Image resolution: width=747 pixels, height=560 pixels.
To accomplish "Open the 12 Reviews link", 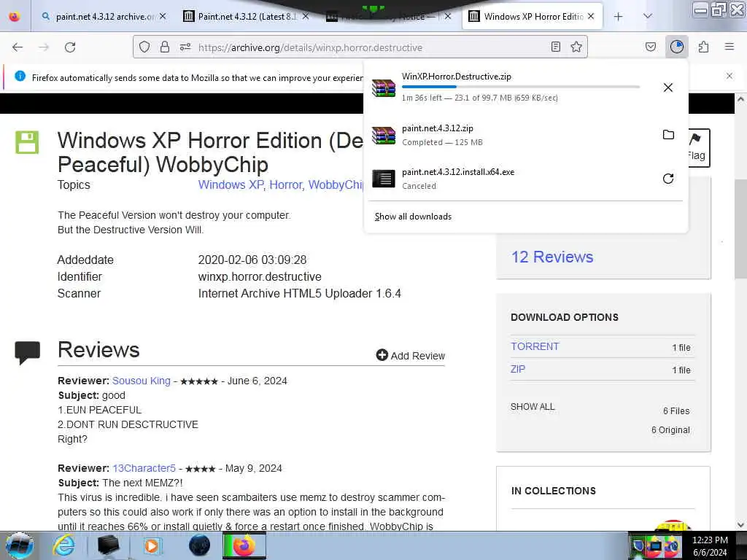I will [552, 257].
